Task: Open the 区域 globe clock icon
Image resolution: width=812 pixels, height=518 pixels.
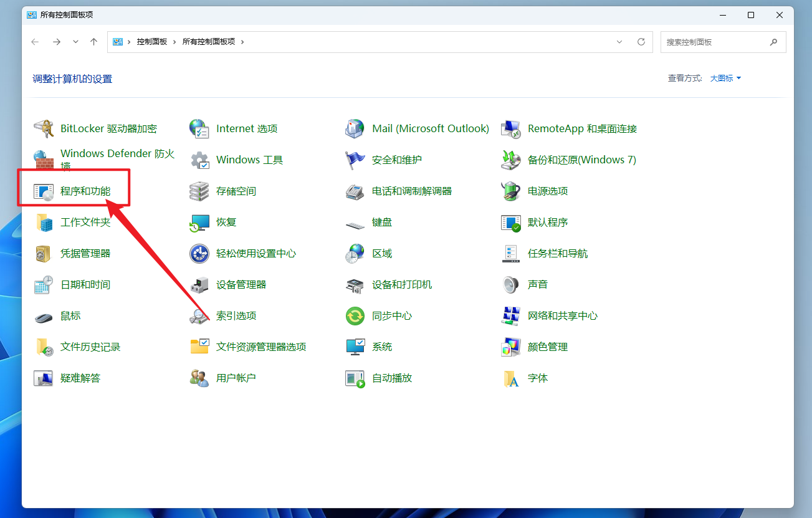Action: [355, 254]
